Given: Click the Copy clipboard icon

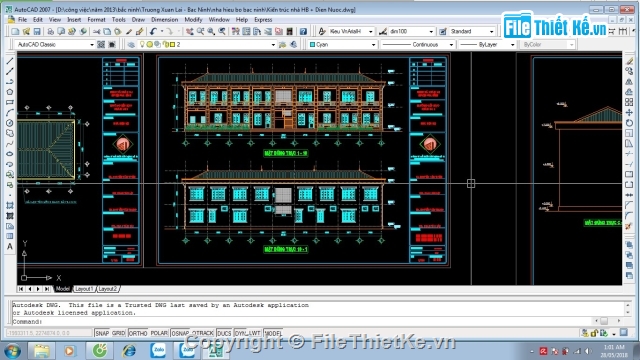Looking at the screenshot, I should 107,31.
